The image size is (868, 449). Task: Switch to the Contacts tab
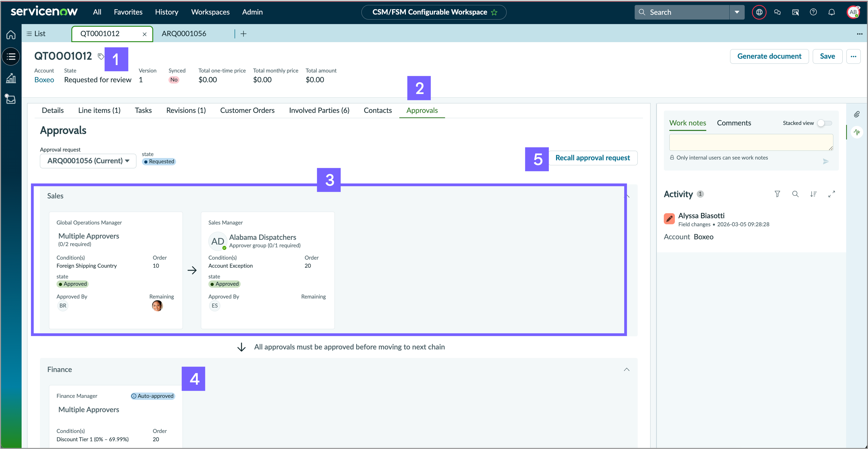[x=378, y=110]
